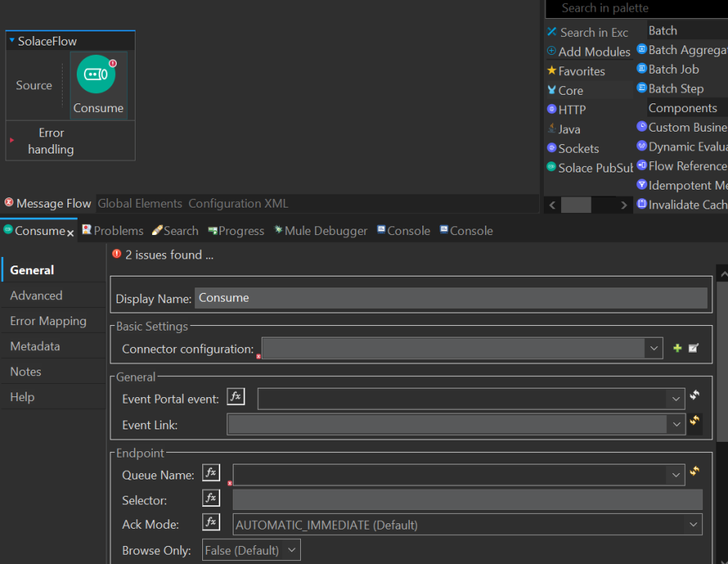The image size is (728, 564).
Task: Expand the Error handling section arrow
Action: tap(12, 140)
